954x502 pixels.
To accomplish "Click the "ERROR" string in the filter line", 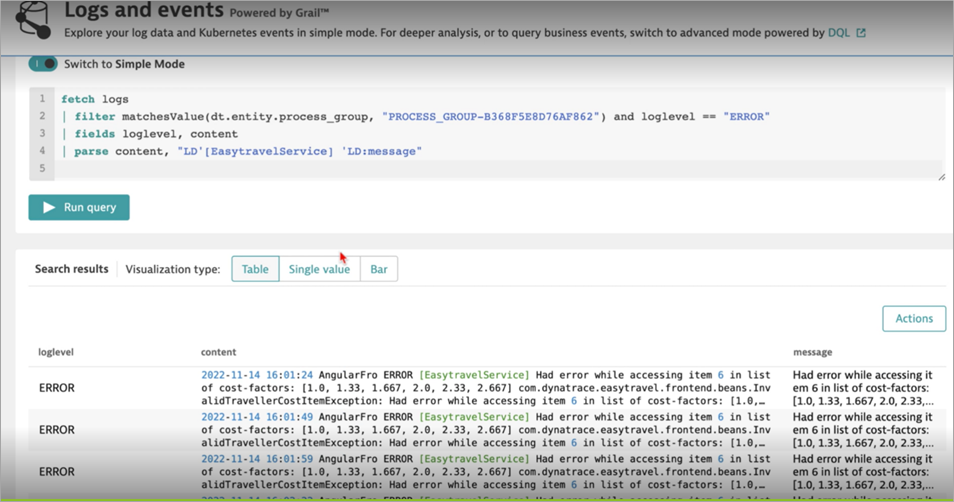I will click(x=747, y=116).
